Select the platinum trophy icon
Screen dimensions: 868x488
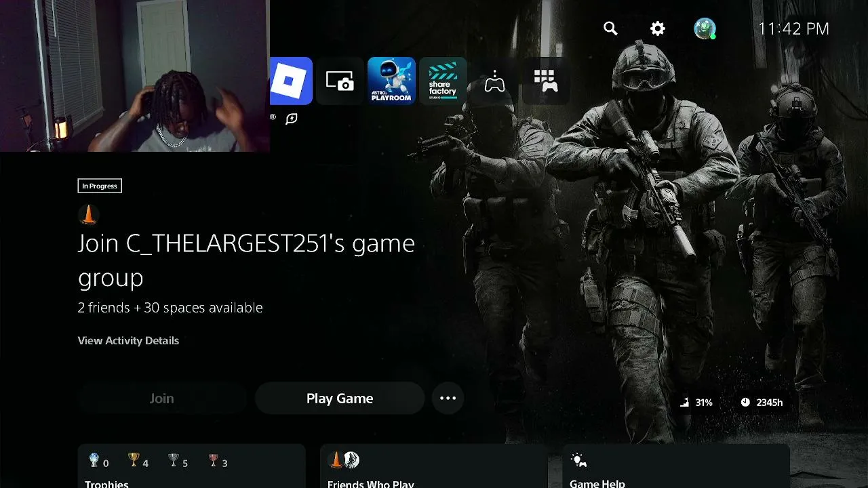click(94, 461)
